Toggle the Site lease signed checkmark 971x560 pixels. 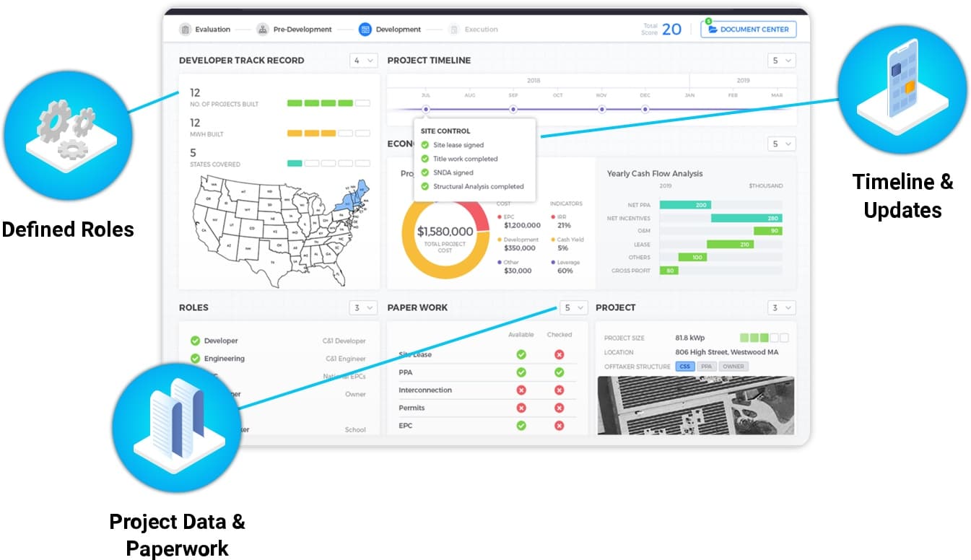pyautogui.click(x=425, y=145)
